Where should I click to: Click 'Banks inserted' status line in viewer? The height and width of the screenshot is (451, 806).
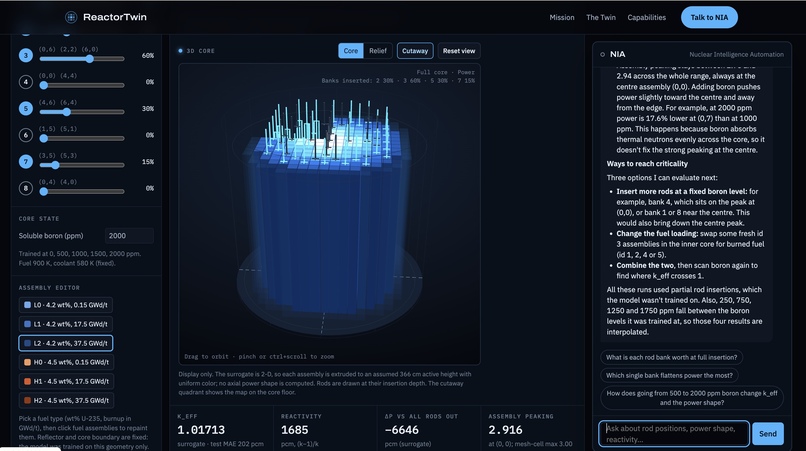(x=398, y=81)
